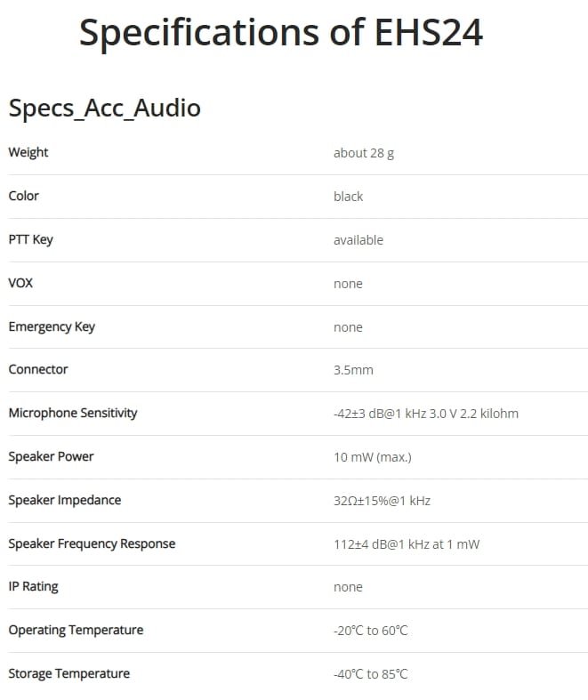This screenshot has width=588, height=700.
Task: Select the 3.5mm connector value
Action: pyautogui.click(x=353, y=370)
